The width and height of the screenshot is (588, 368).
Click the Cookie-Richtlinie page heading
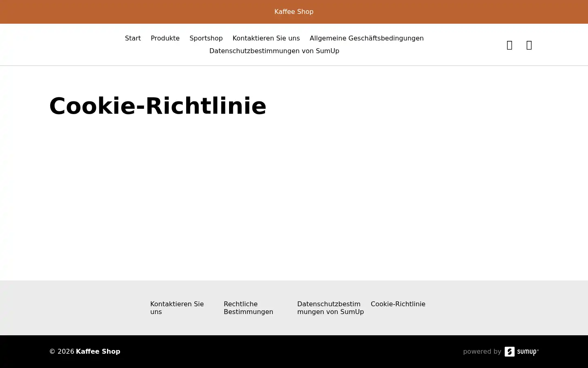point(158,106)
